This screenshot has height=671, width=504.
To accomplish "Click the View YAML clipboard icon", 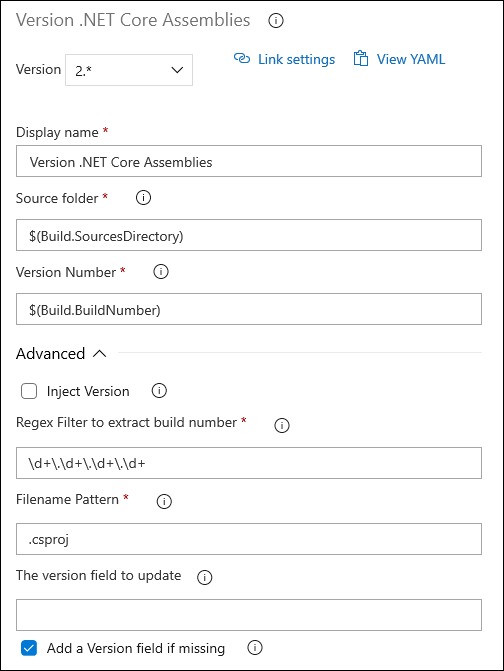I will pyautogui.click(x=361, y=59).
